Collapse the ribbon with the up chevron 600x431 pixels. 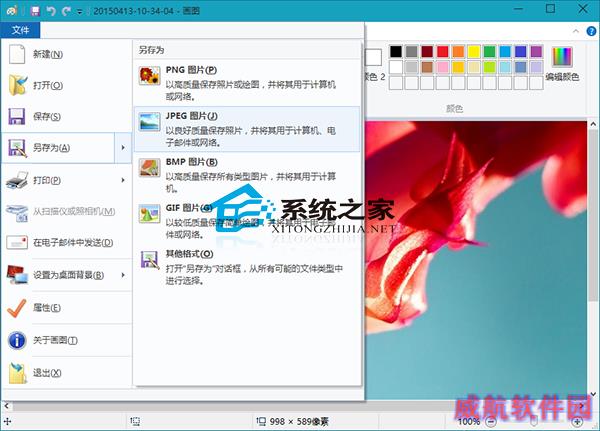[576, 31]
